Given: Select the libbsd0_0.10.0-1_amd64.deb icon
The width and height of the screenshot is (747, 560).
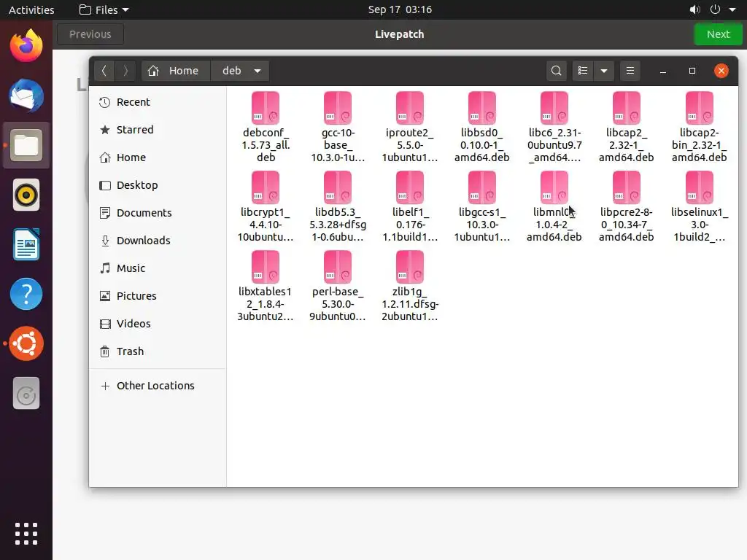Looking at the screenshot, I should tap(482, 108).
